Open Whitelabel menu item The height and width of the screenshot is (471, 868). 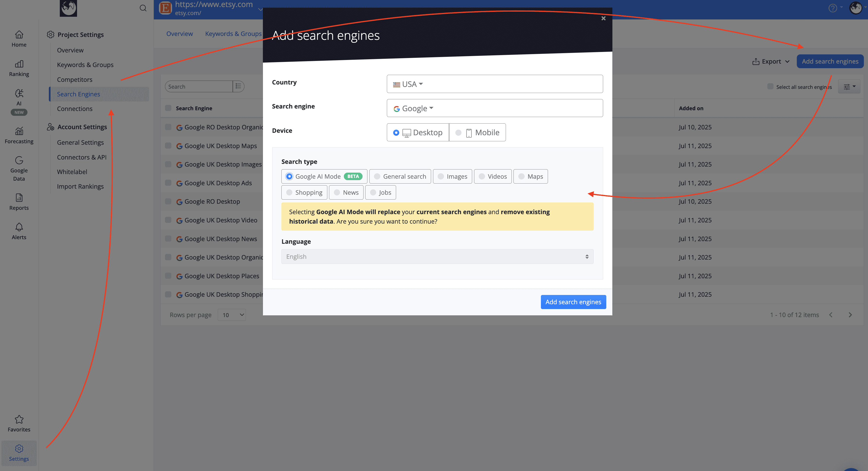[x=72, y=172]
